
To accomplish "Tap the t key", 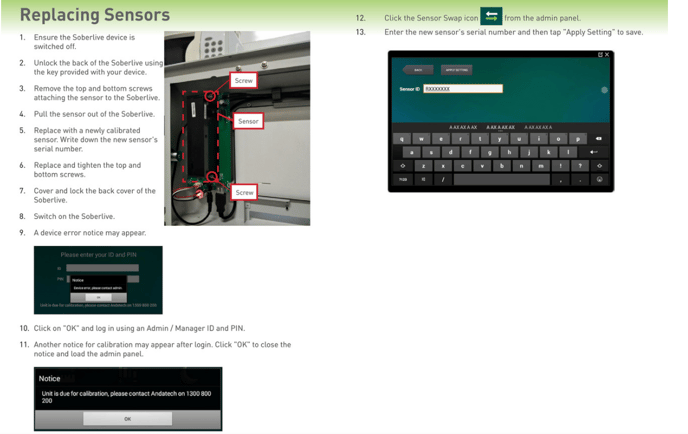I will [x=480, y=139].
